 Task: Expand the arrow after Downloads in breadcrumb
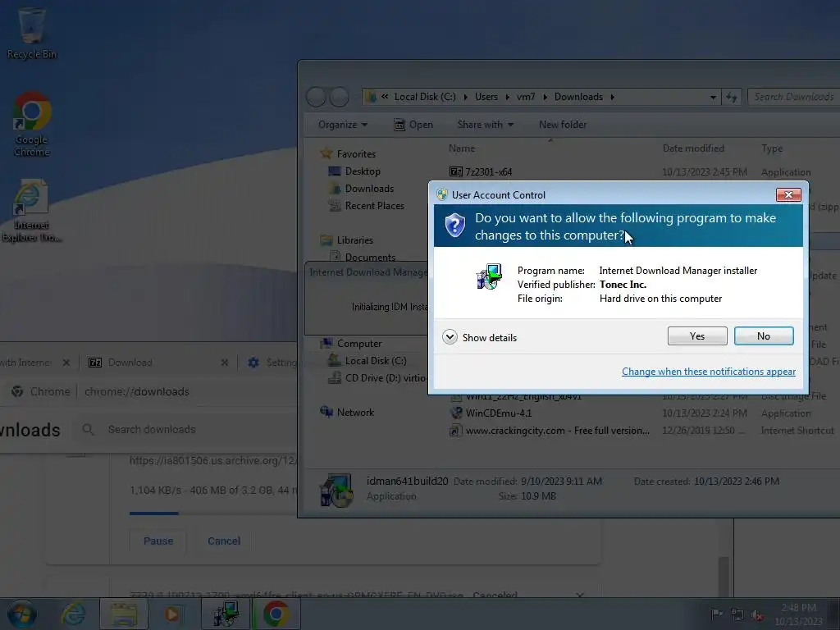click(612, 97)
